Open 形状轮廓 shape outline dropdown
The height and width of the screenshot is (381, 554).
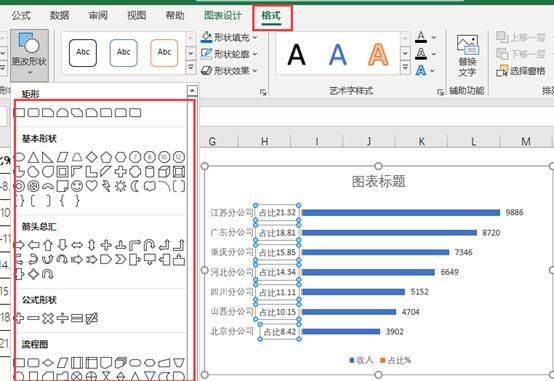pos(229,54)
